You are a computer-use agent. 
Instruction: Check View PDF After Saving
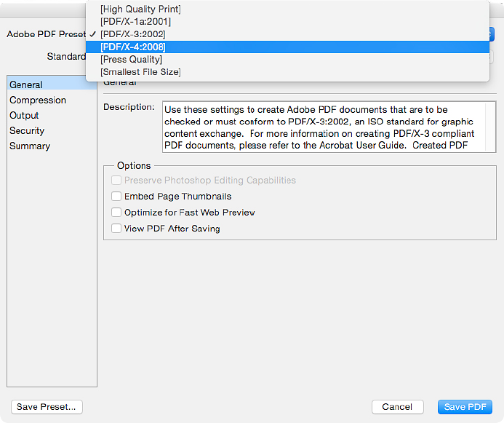pyautogui.click(x=116, y=229)
